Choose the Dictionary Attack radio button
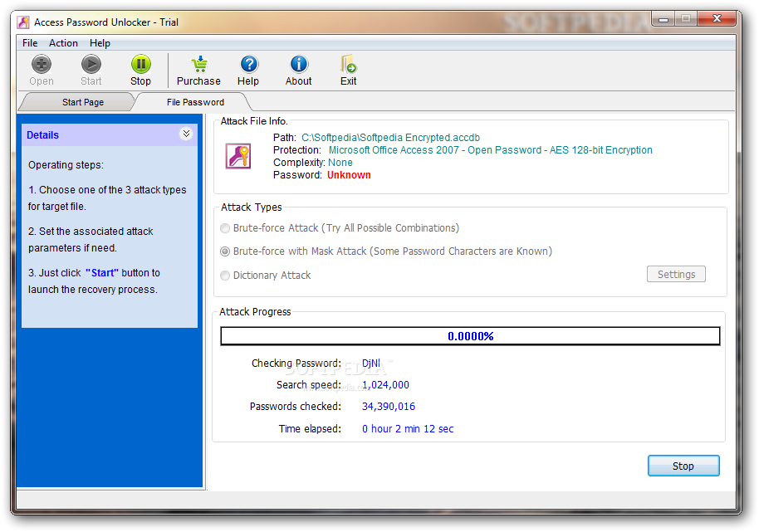The image size is (759, 532). point(225,276)
